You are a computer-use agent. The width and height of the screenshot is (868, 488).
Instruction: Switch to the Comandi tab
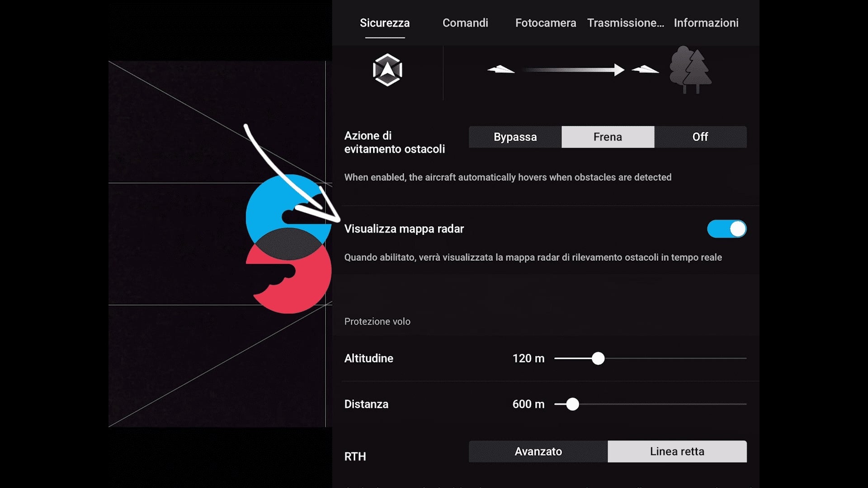tap(465, 23)
